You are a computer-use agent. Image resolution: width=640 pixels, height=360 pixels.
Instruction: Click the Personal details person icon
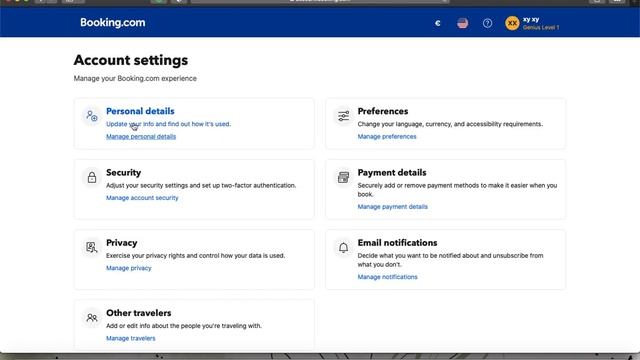tap(92, 116)
